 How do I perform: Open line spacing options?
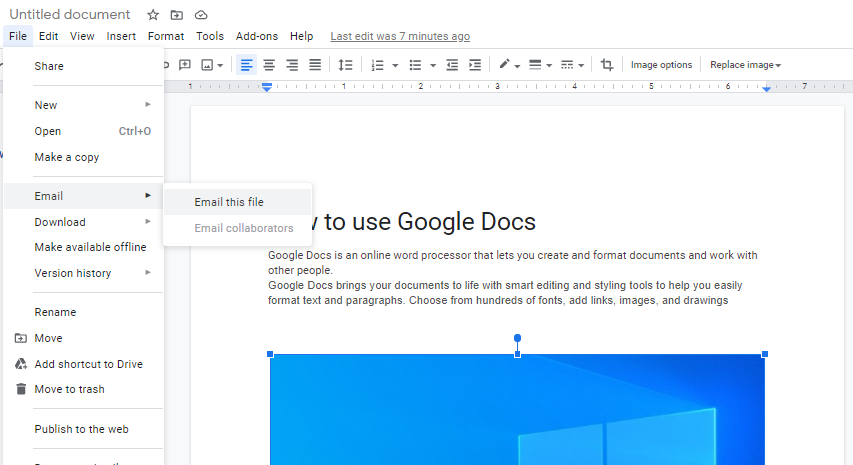pos(345,65)
